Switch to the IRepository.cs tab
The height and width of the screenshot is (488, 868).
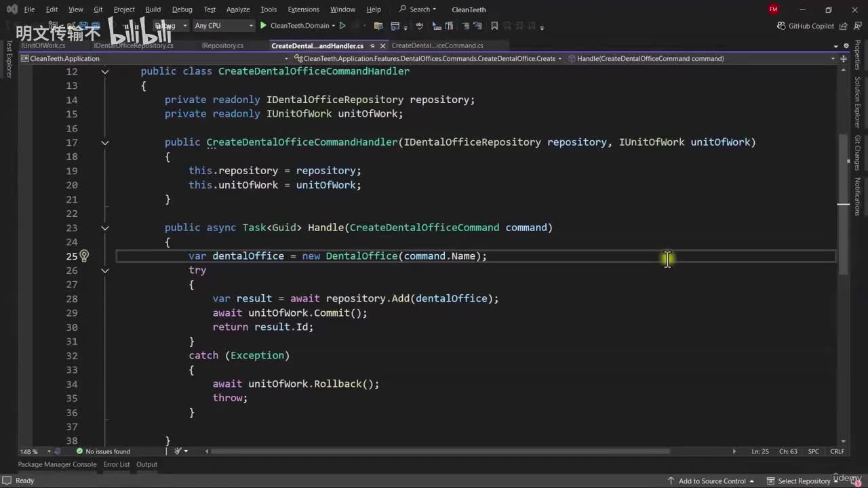point(222,46)
